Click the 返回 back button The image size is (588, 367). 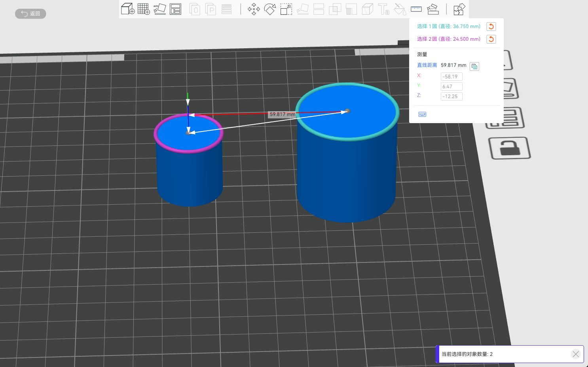(x=30, y=14)
